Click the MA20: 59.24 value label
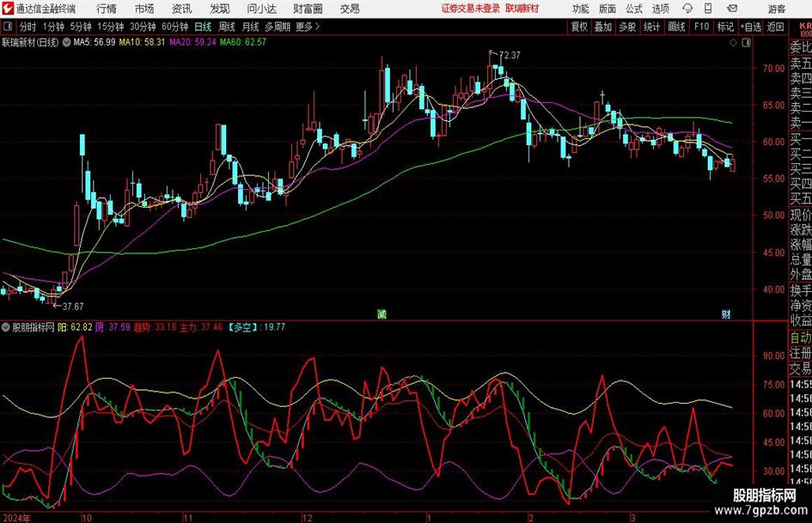The height and width of the screenshot is (523, 812). (192, 42)
